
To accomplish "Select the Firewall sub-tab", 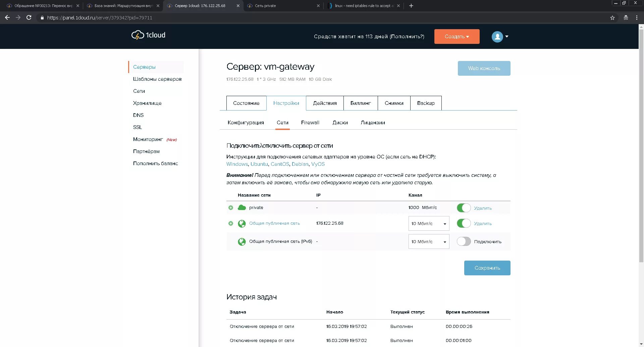I will (310, 123).
